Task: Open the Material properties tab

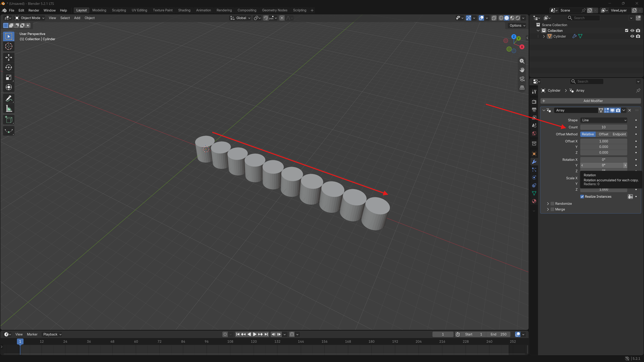Action: [x=534, y=201]
